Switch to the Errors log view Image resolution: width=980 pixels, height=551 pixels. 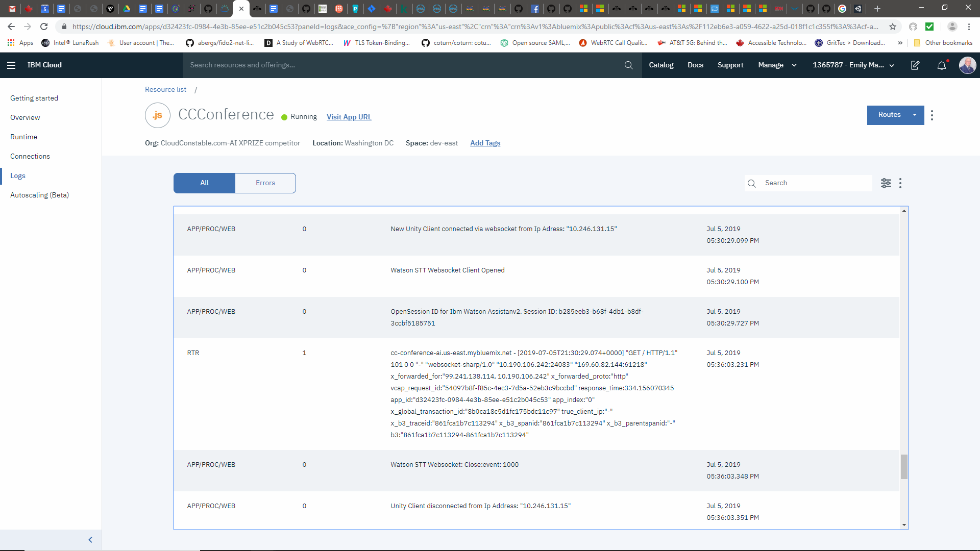[265, 183]
